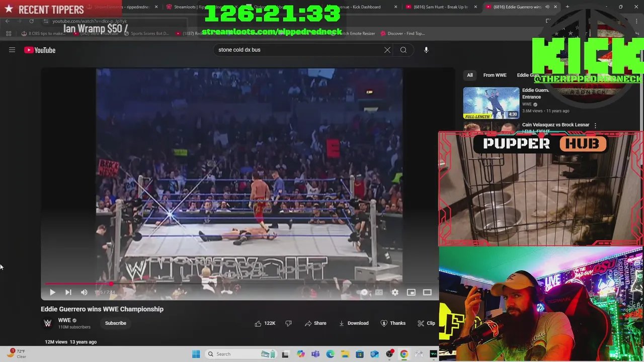
Task: Switch player to miniplayer mode
Action: click(411, 292)
